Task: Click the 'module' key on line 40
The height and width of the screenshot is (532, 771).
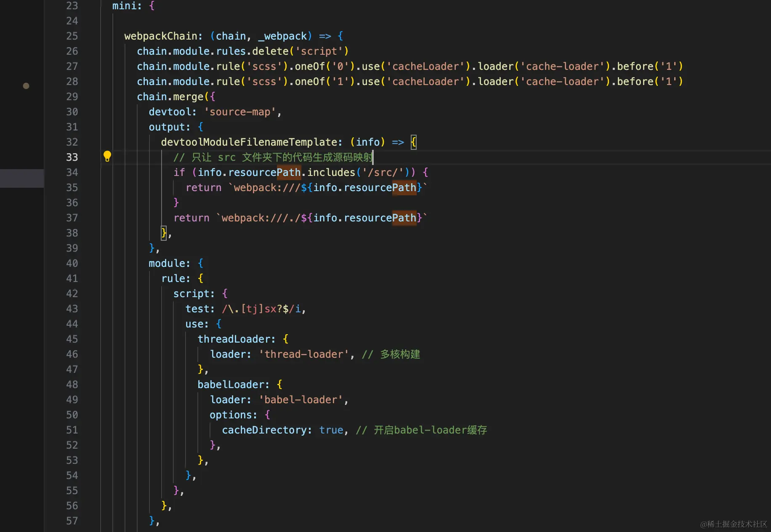Action: (167, 263)
